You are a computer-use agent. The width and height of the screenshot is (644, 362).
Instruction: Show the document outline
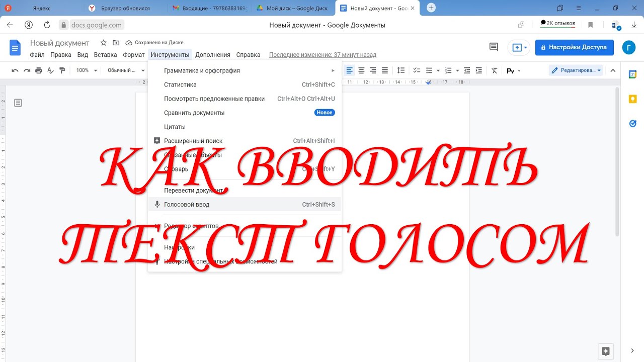point(18,103)
